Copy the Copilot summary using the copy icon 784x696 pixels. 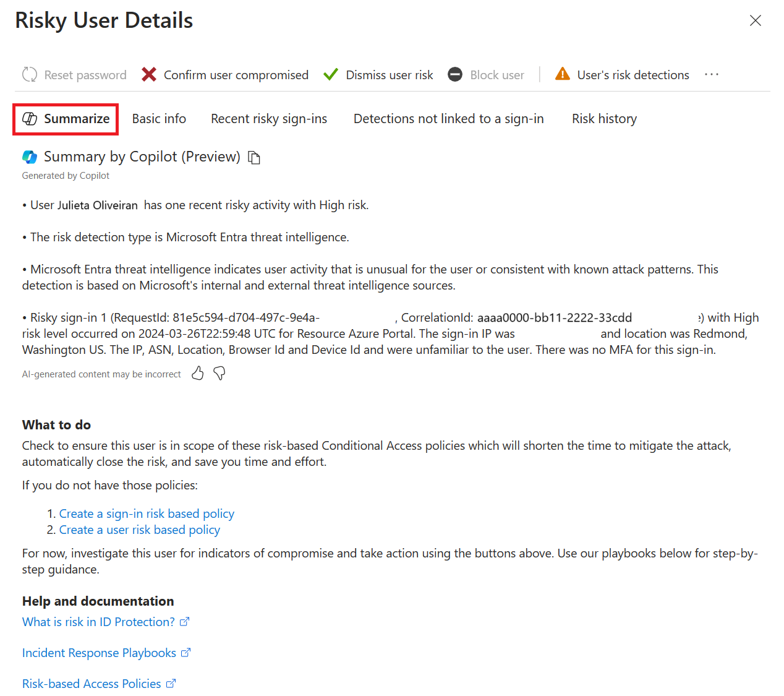[x=254, y=157]
